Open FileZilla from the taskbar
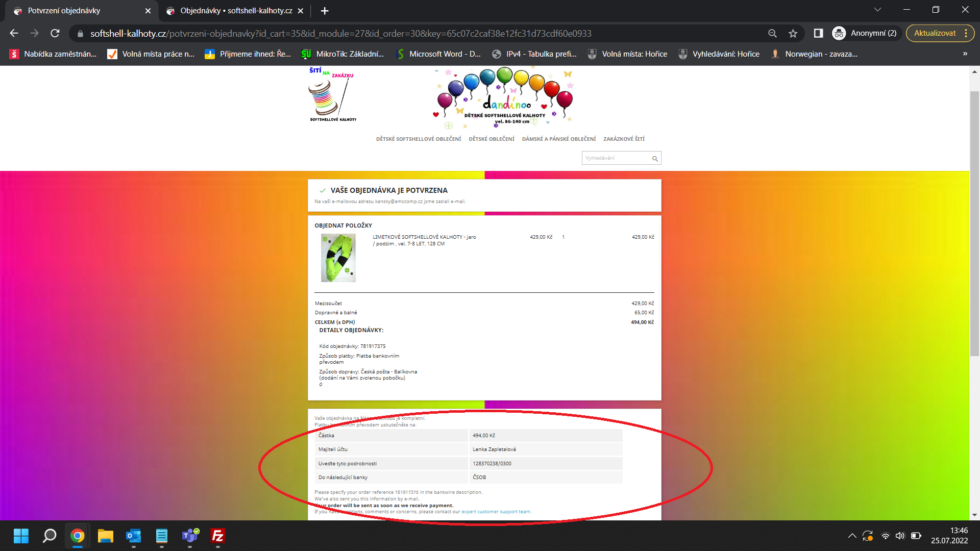 pos(217,536)
